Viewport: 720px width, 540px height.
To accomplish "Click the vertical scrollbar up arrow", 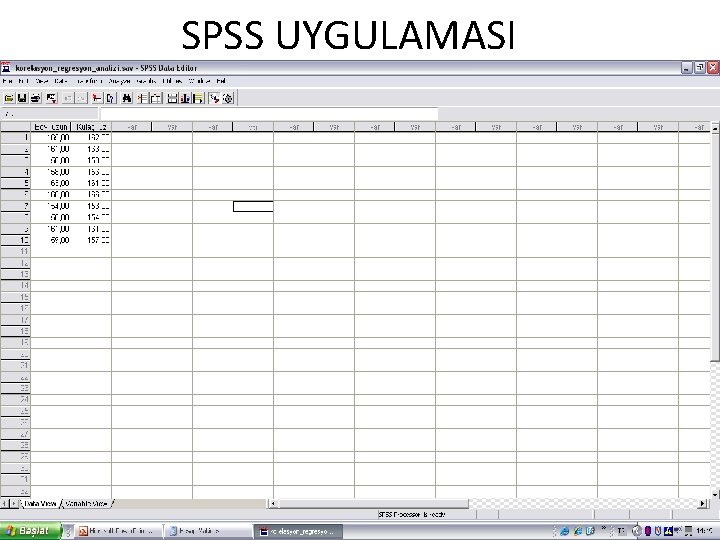I will tap(715, 128).
